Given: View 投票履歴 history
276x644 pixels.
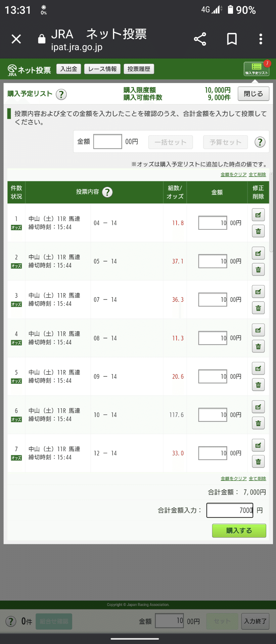Looking at the screenshot, I should pos(139,69).
